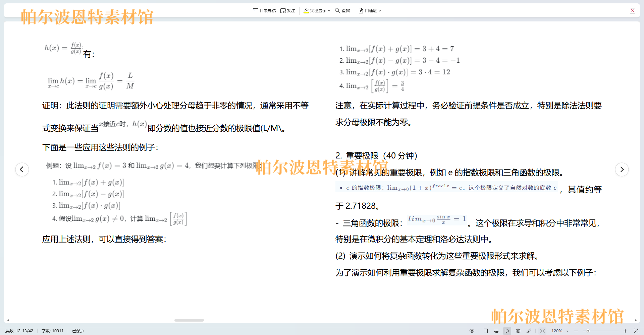Click the line (2) 演示如何将复杂函数转化
644x335 pixels.
tap(438, 256)
